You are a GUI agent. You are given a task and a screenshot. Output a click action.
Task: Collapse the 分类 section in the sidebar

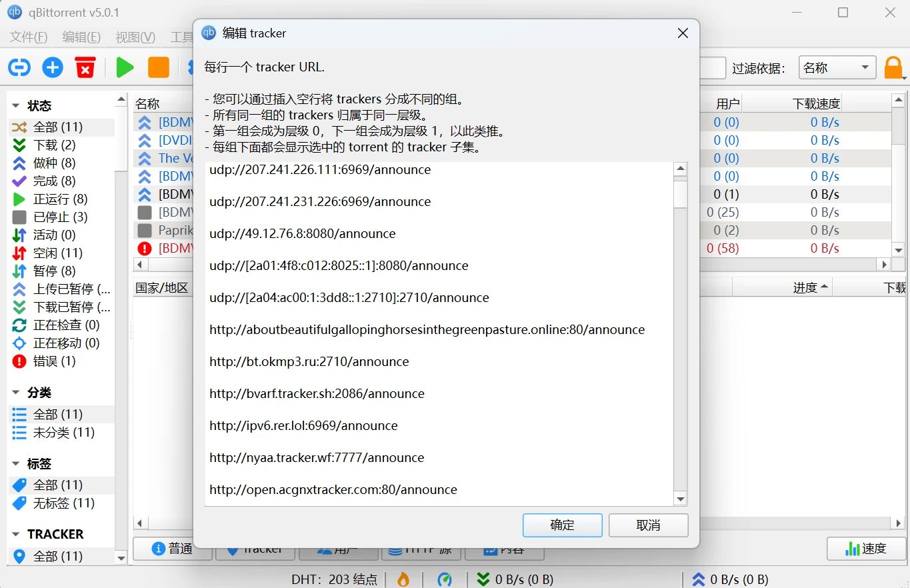coord(16,393)
